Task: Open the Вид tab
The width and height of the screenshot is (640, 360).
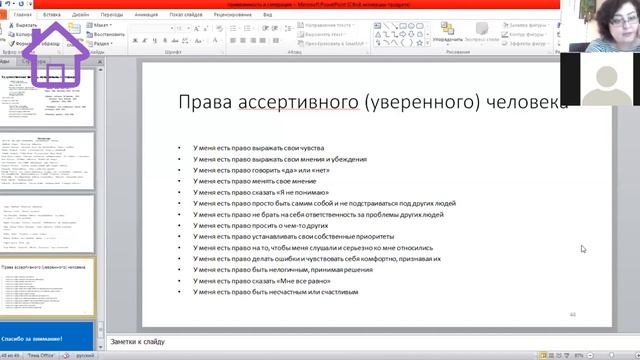Action: [x=267, y=14]
